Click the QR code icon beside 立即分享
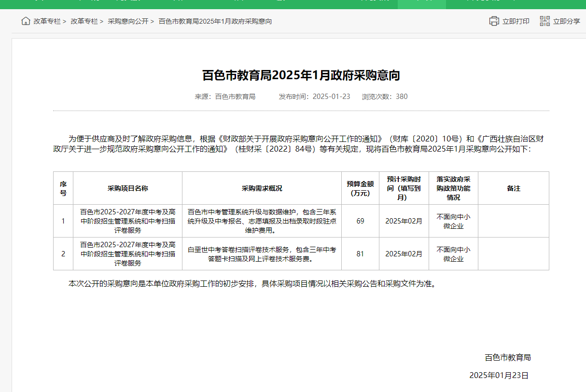Screen dimensions: 586x392 tap(544, 21)
